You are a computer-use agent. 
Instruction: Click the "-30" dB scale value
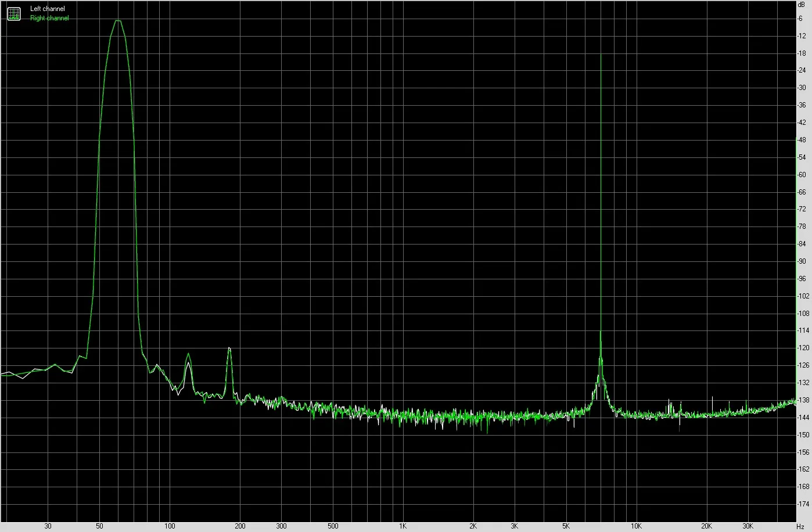(x=802, y=88)
